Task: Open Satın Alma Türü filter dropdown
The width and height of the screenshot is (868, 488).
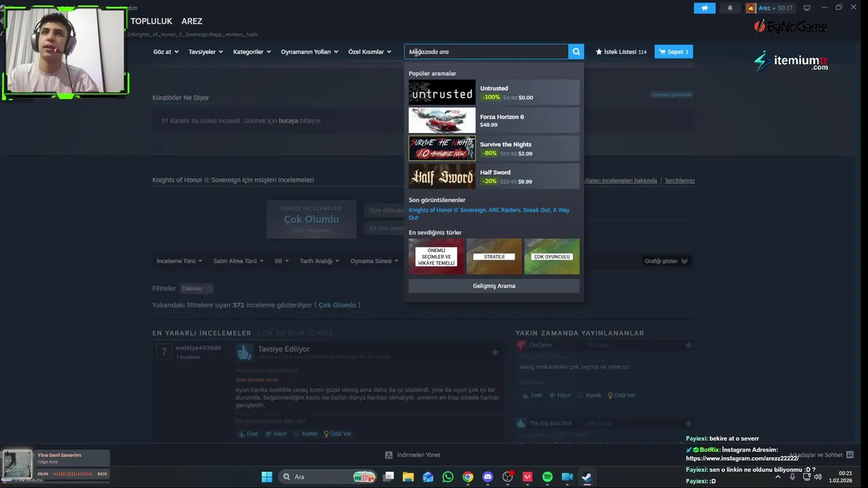Action: (x=239, y=261)
